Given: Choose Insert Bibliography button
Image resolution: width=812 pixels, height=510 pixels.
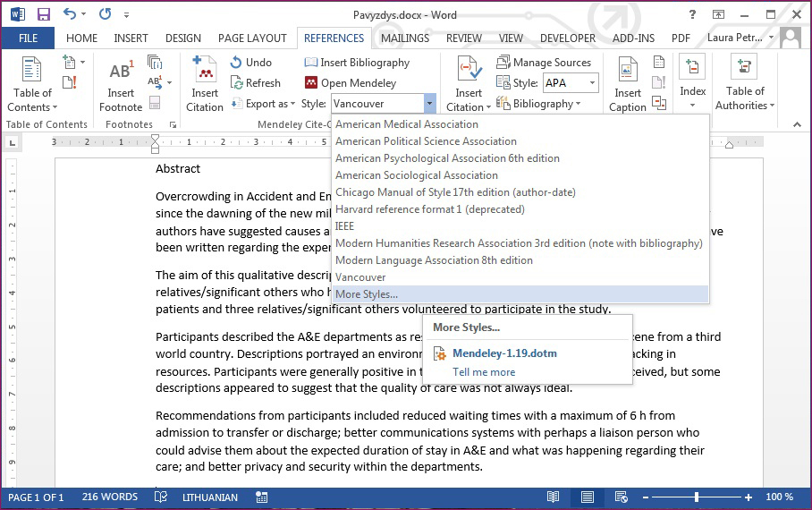Looking at the screenshot, I should coord(356,63).
